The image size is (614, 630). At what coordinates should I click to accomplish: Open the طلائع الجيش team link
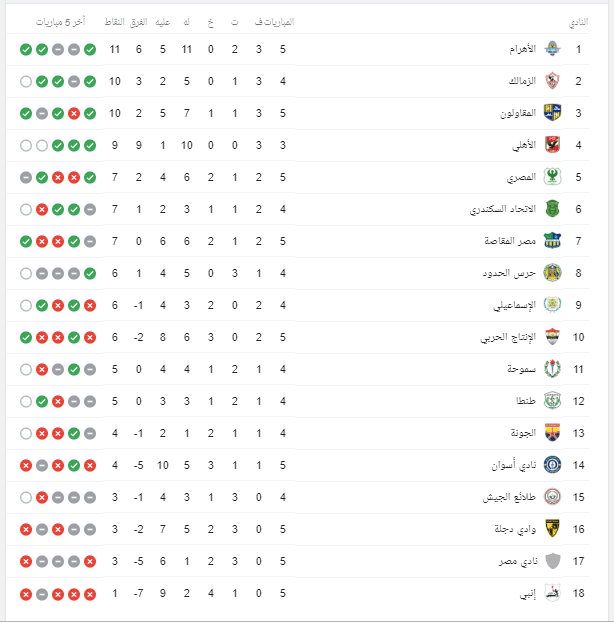click(510, 497)
